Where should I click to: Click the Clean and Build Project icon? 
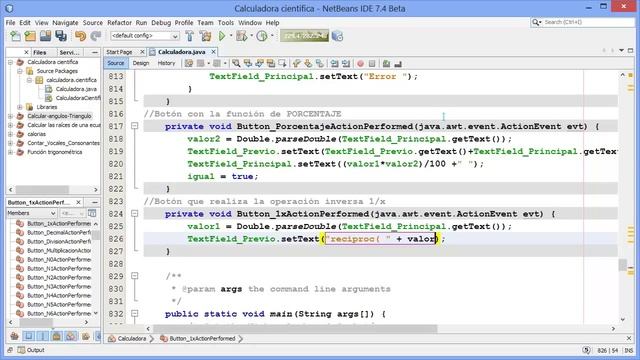(205, 36)
